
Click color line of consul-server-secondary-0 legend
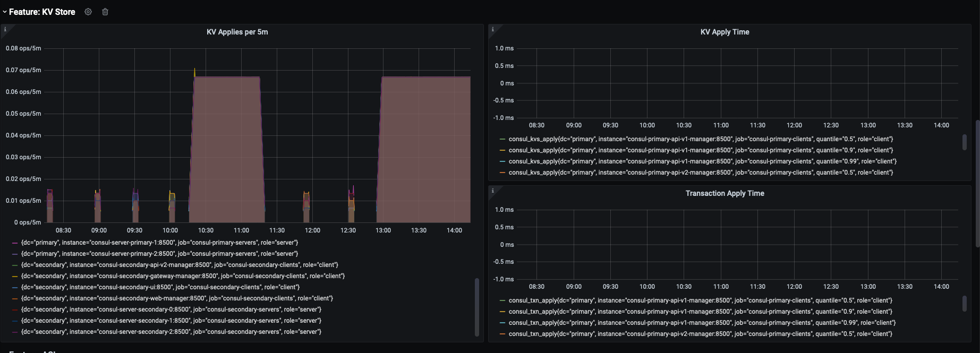coord(15,309)
